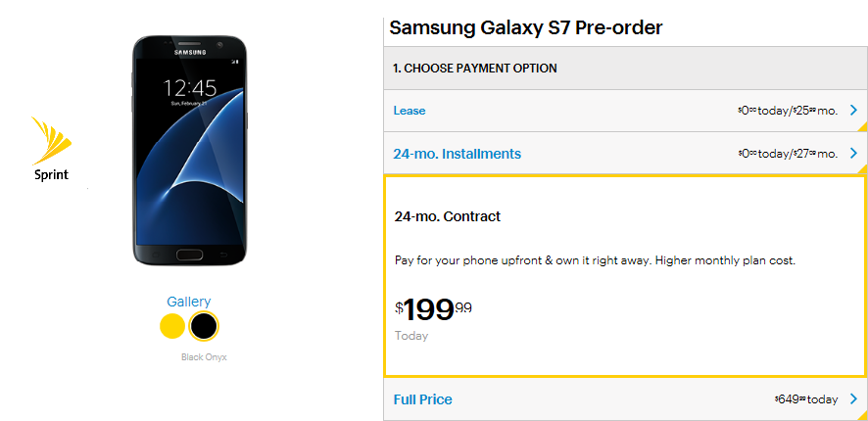Click the Sprint logo
This screenshot has width=868, height=421.
[51, 149]
